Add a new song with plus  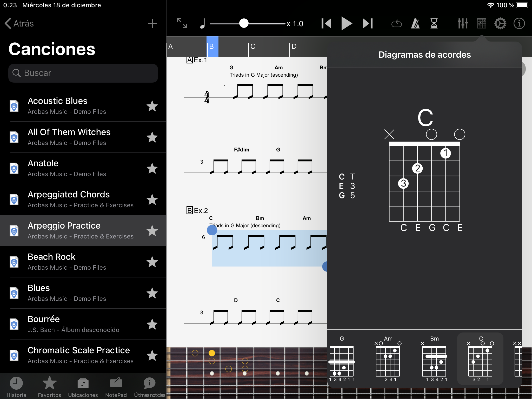point(152,23)
